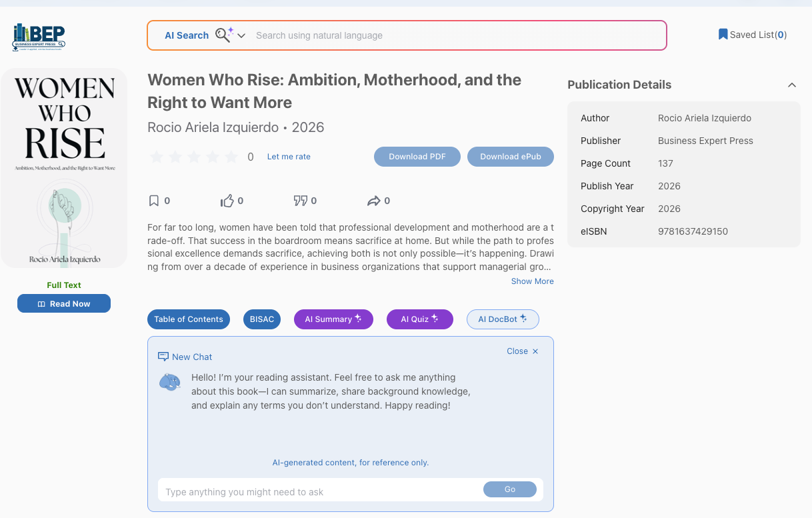Expand description with Show More

532,281
